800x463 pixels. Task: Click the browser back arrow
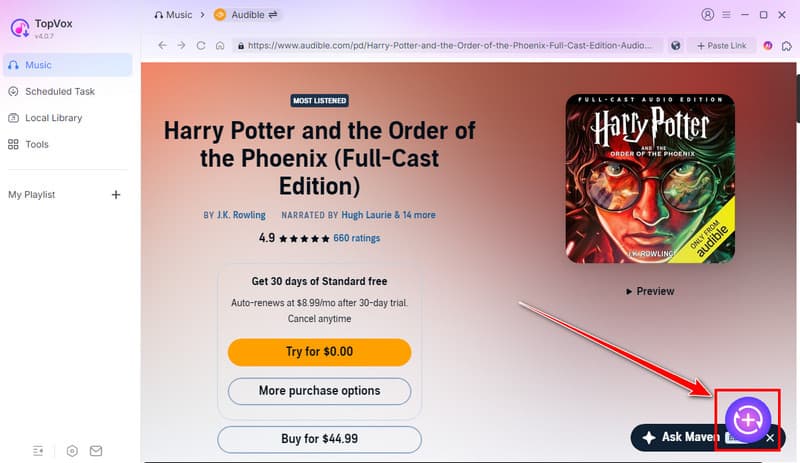click(x=162, y=45)
